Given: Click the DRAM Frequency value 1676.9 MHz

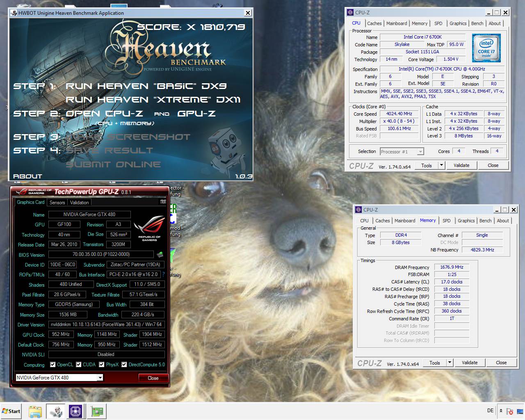Looking at the screenshot, I should [x=452, y=267].
